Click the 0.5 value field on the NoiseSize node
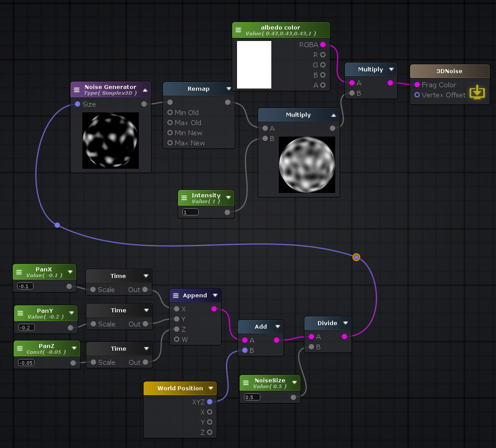The height and width of the screenshot is (448, 496). click(252, 396)
